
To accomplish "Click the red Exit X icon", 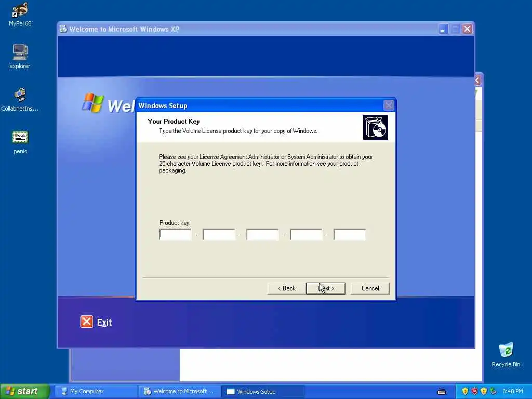I will click(x=87, y=322).
